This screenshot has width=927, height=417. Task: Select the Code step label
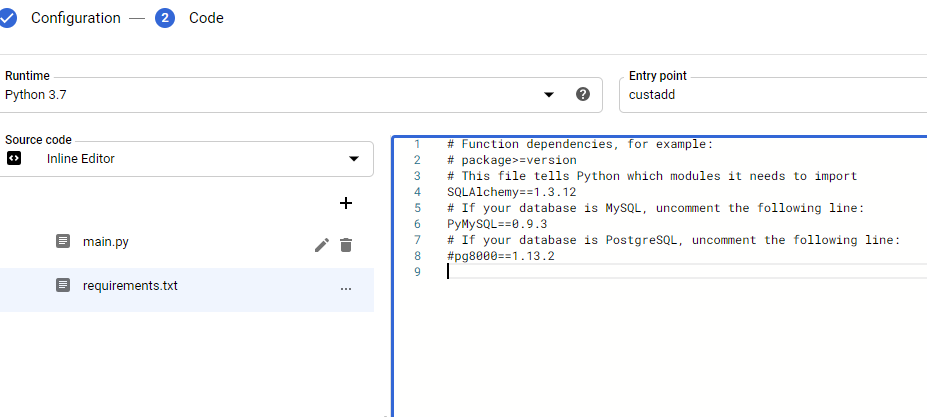[206, 18]
